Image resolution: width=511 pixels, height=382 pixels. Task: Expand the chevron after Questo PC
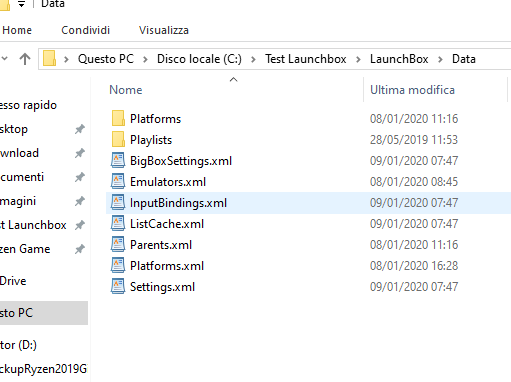(x=145, y=59)
